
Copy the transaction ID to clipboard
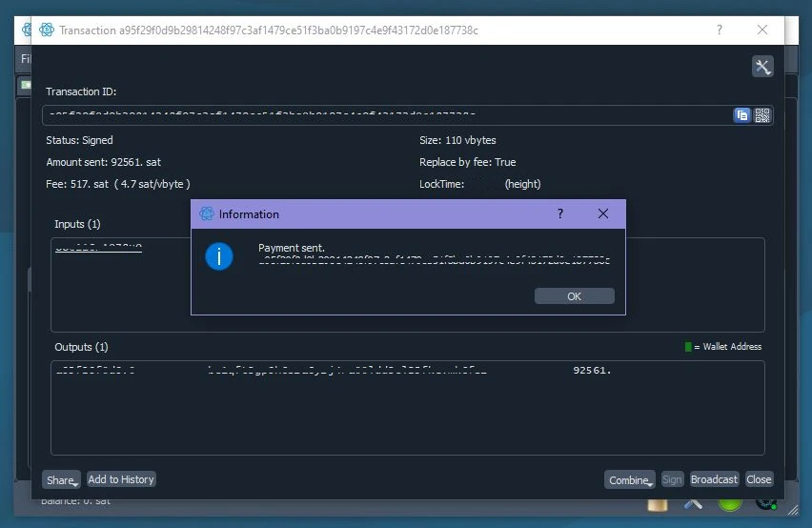741,115
